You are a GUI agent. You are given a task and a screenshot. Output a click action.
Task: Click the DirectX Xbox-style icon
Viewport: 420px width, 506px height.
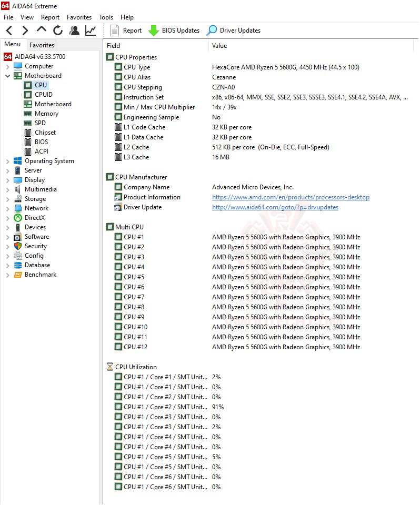tap(18, 218)
